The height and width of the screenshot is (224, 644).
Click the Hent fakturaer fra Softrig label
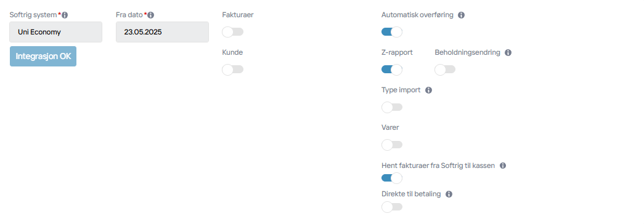pos(438,166)
